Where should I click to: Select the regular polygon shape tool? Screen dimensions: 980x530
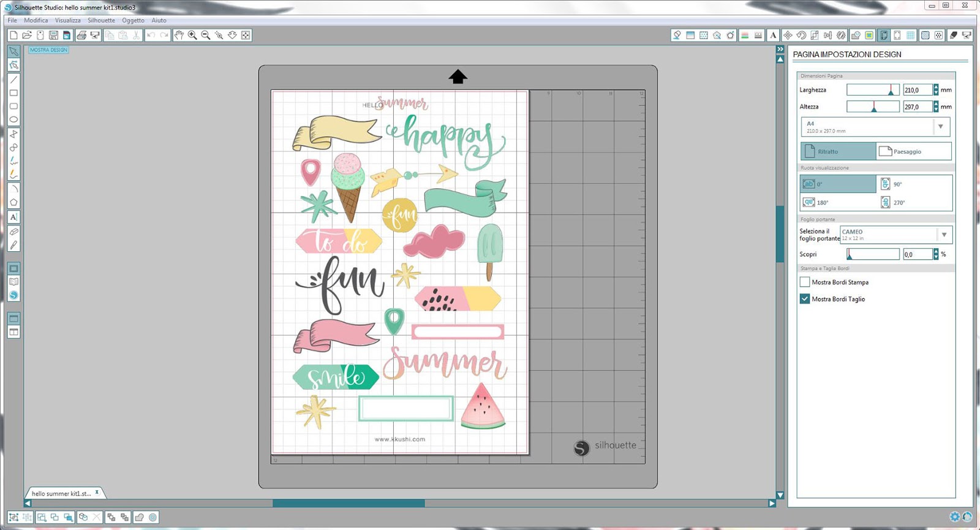pyautogui.click(x=13, y=202)
